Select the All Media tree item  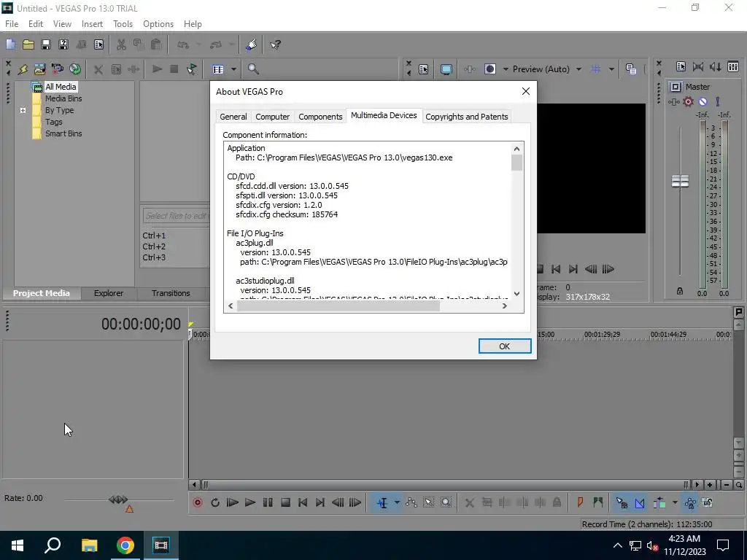coord(61,87)
